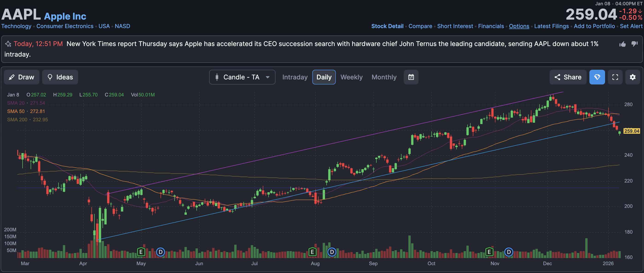644x273 pixels.
Task: Toggle the Ideas button
Action: [x=60, y=77]
